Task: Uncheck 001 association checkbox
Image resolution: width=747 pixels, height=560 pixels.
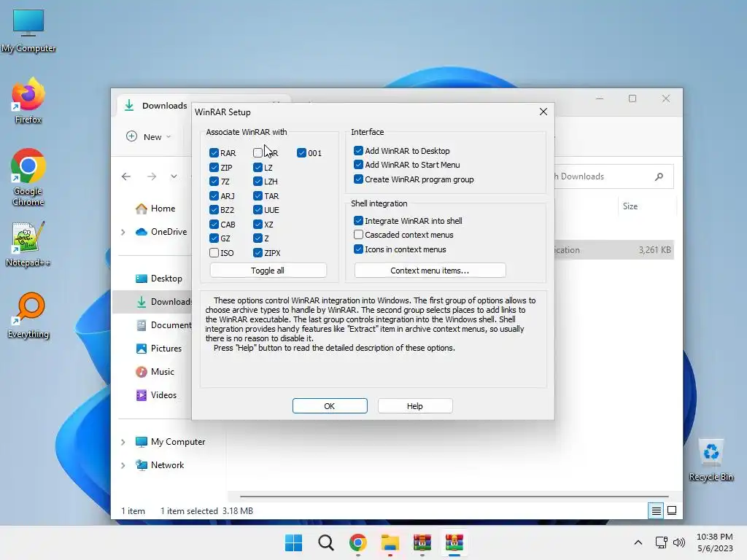Action: pyautogui.click(x=301, y=153)
